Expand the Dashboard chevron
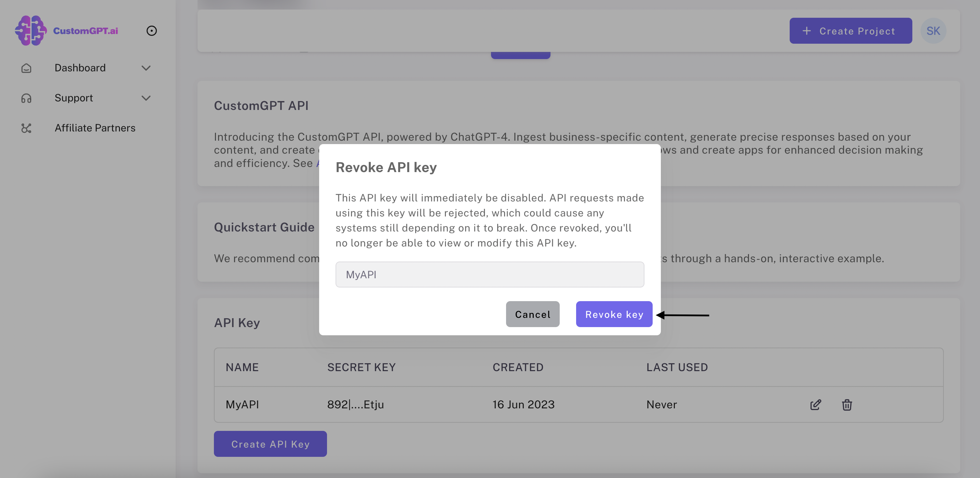This screenshot has height=478, width=980. pyautogui.click(x=146, y=68)
